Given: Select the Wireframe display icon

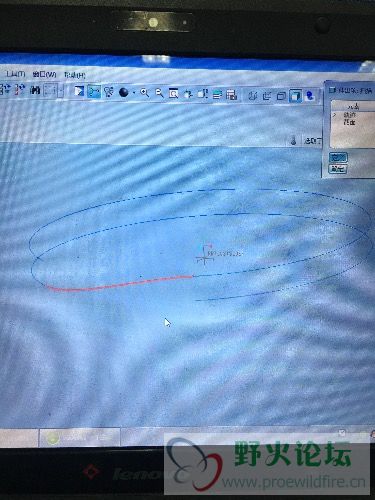Looking at the screenshot, I should (x=253, y=96).
